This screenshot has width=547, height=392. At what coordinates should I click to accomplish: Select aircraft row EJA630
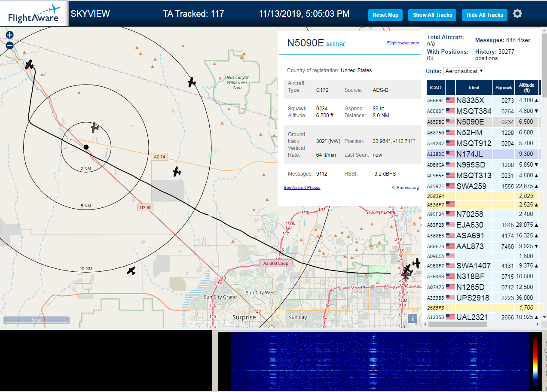coord(483,225)
